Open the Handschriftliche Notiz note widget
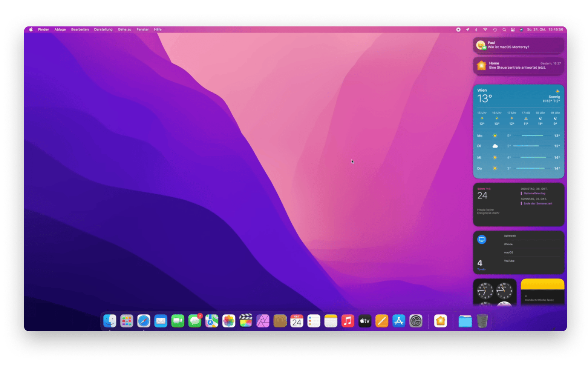This screenshot has width=588, height=366. pos(542,293)
